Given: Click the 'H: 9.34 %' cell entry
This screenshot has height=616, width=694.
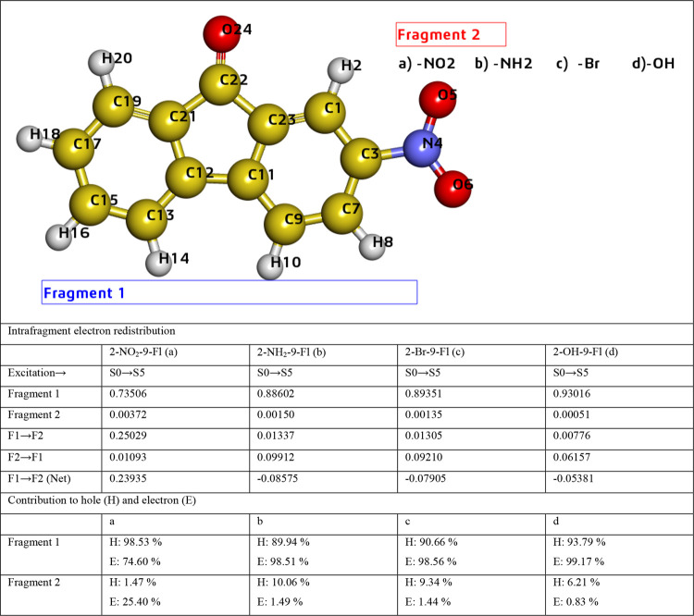Looking at the screenshot, I should [428, 583].
